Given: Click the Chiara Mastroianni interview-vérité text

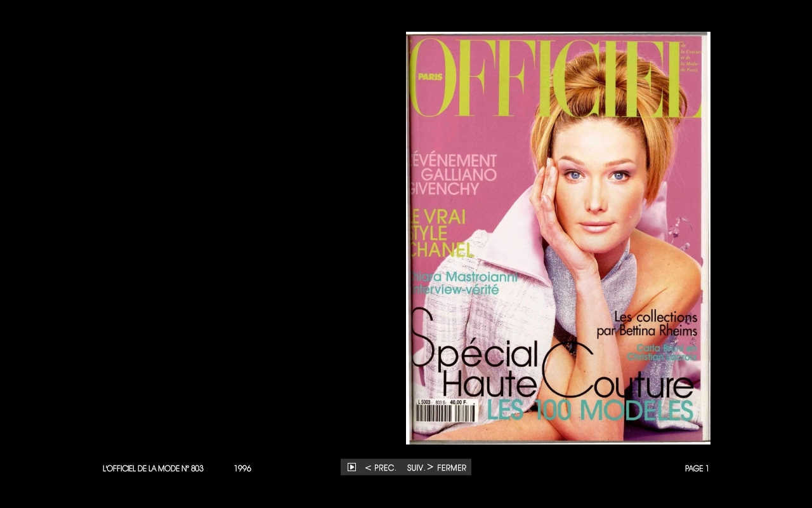Looking at the screenshot, I should coord(463,283).
